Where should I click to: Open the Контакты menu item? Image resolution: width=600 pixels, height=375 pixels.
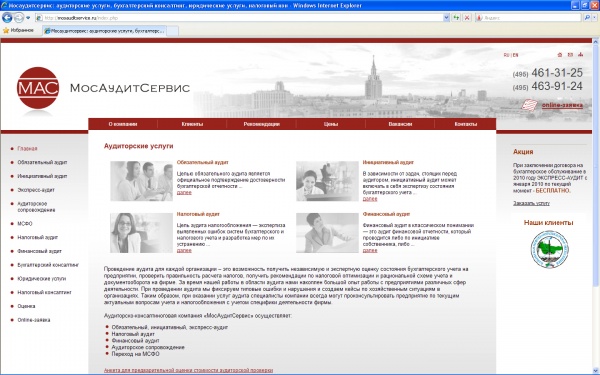pyautogui.click(x=466, y=124)
